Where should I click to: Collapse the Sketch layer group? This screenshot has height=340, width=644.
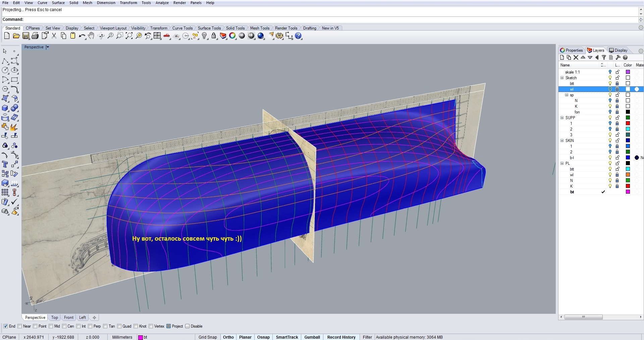pos(562,78)
